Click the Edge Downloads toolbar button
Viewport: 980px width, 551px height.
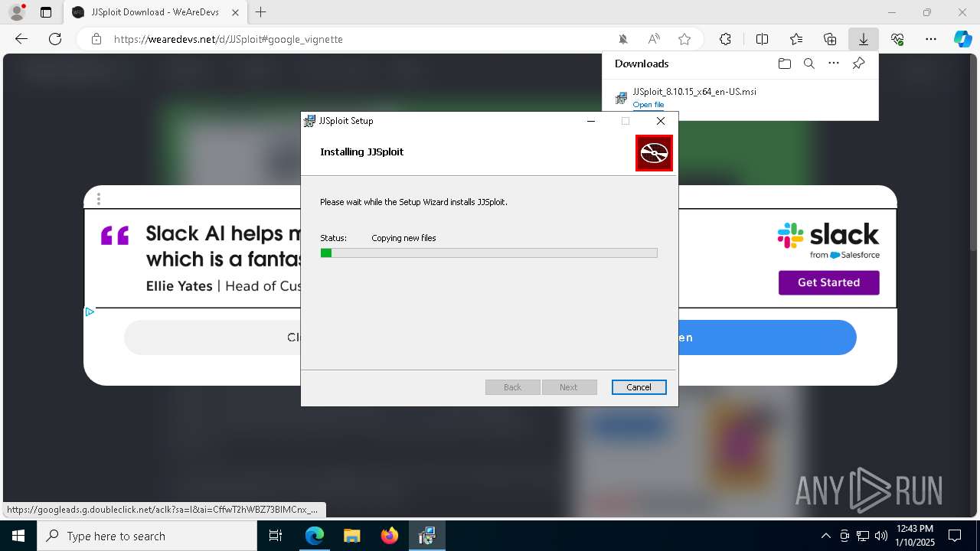(x=863, y=39)
